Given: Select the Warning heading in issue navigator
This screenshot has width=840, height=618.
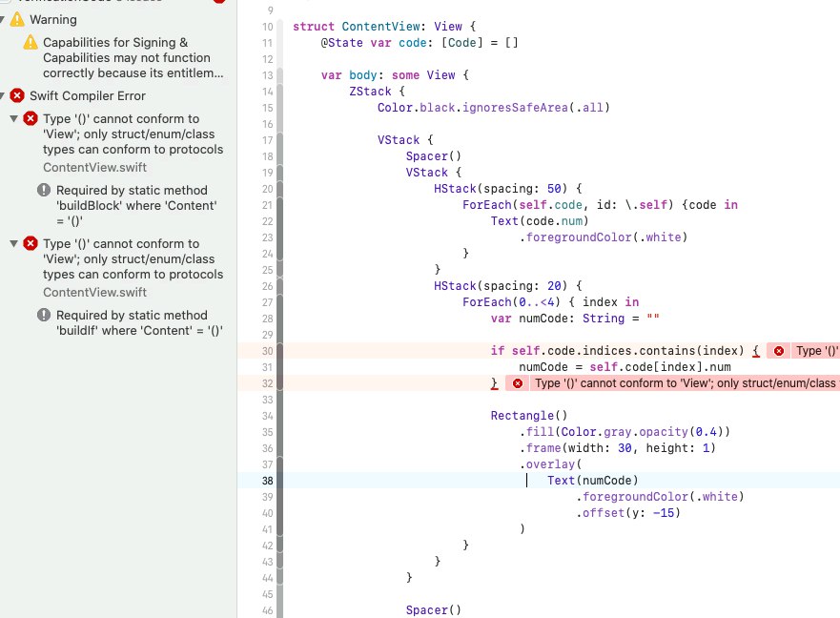Looking at the screenshot, I should pos(53,19).
